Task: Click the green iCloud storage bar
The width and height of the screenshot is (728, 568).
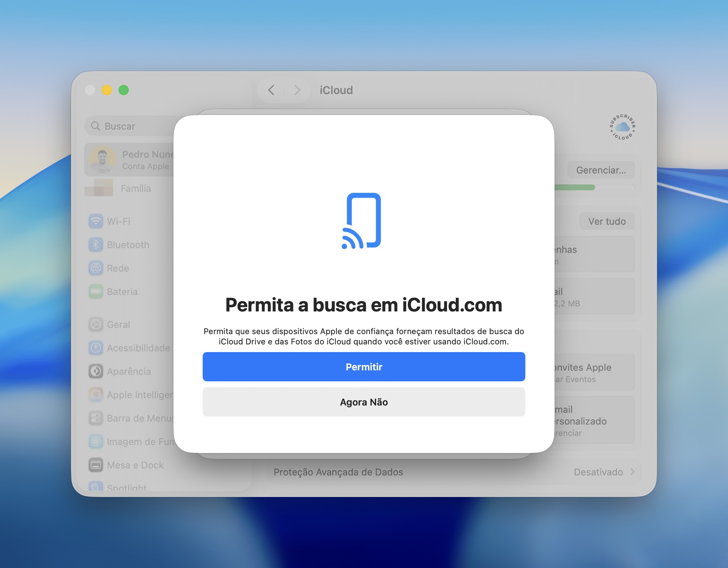Action: [x=574, y=187]
